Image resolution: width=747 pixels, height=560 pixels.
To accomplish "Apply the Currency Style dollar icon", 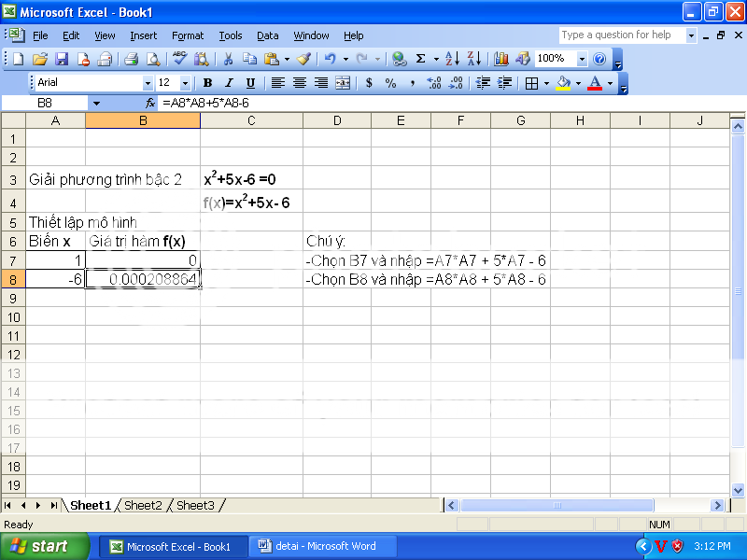I will 369,83.
